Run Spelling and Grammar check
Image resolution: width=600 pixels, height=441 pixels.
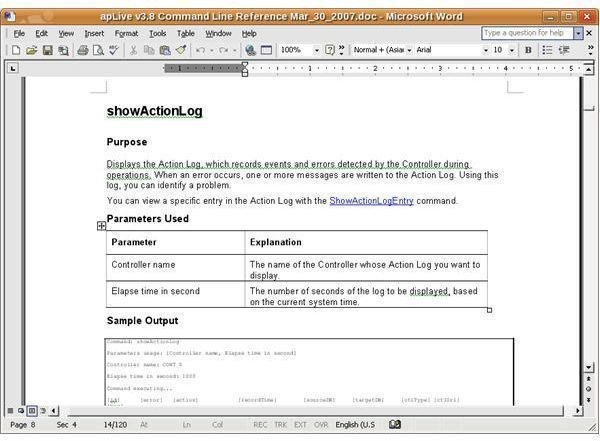pyautogui.click(x=114, y=50)
